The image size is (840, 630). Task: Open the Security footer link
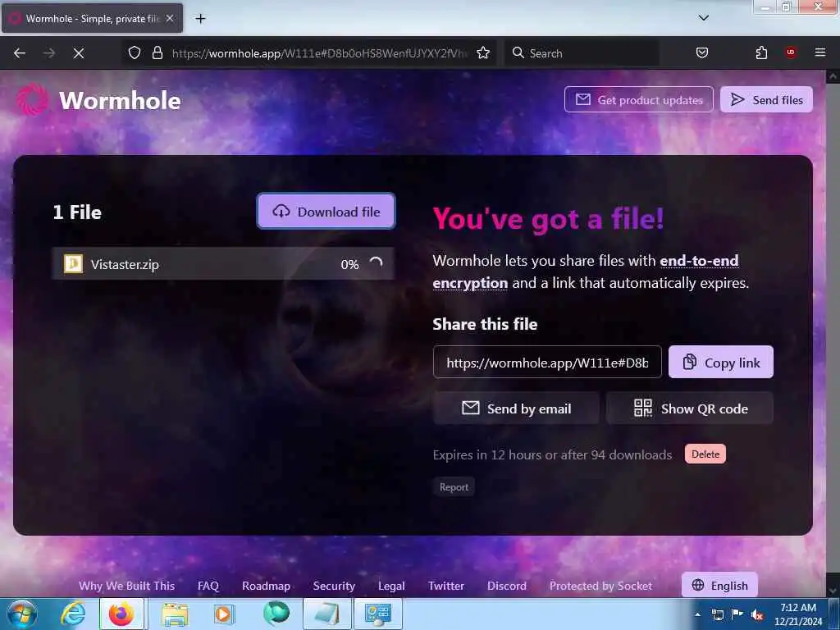coord(334,586)
